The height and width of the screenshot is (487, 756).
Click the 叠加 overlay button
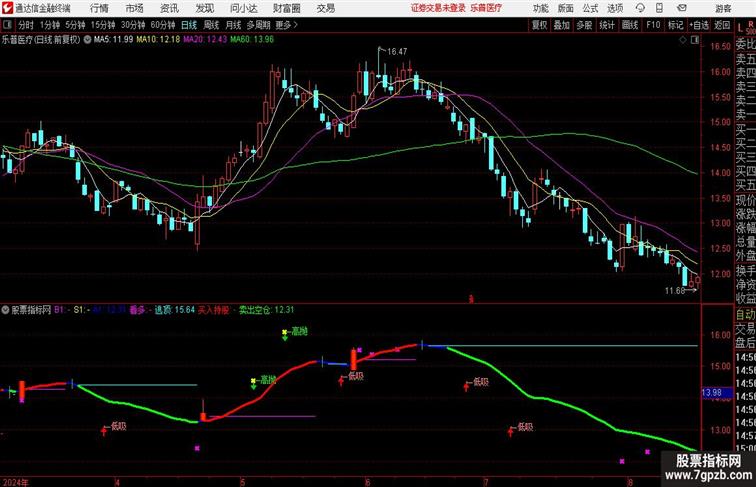[562, 25]
